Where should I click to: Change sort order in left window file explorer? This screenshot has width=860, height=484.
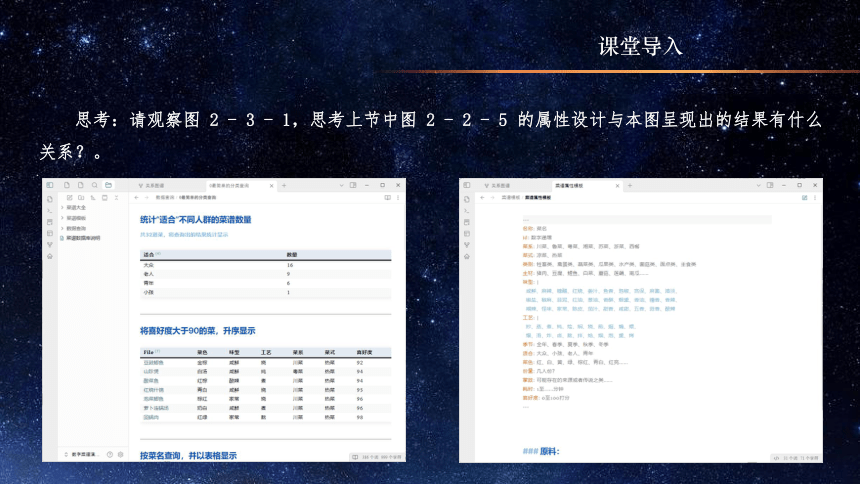click(x=93, y=198)
